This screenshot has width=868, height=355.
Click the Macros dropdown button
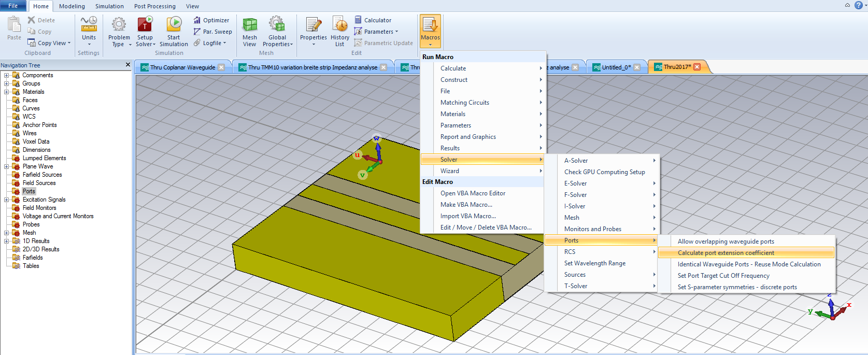click(430, 31)
